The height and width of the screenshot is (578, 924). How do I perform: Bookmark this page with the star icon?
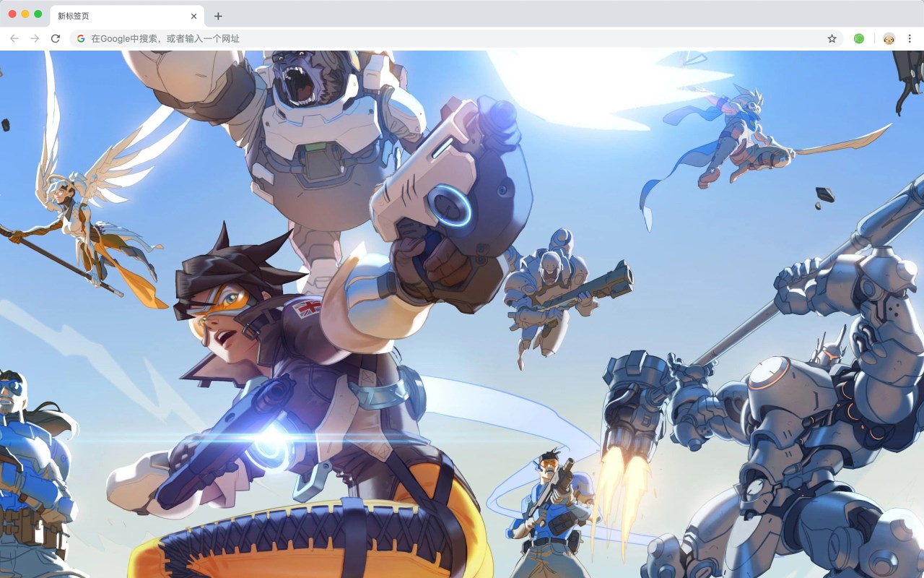(x=832, y=38)
